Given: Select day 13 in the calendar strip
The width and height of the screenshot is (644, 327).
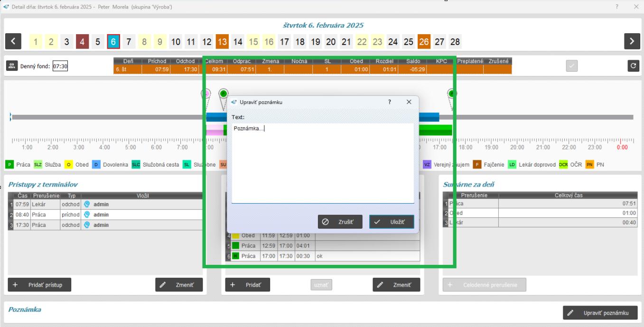Looking at the screenshot, I should [x=222, y=42].
